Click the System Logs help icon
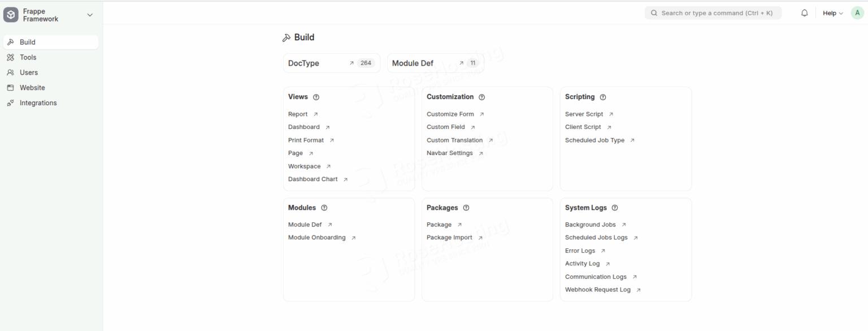The height and width of the screenshot is (331, 868). click(x=615, y=208)
